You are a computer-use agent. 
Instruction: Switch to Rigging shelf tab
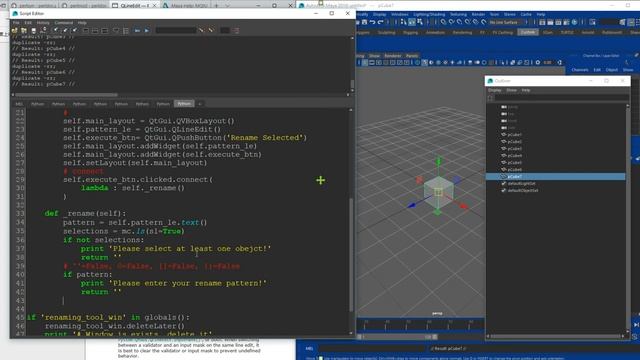point(410,33)
